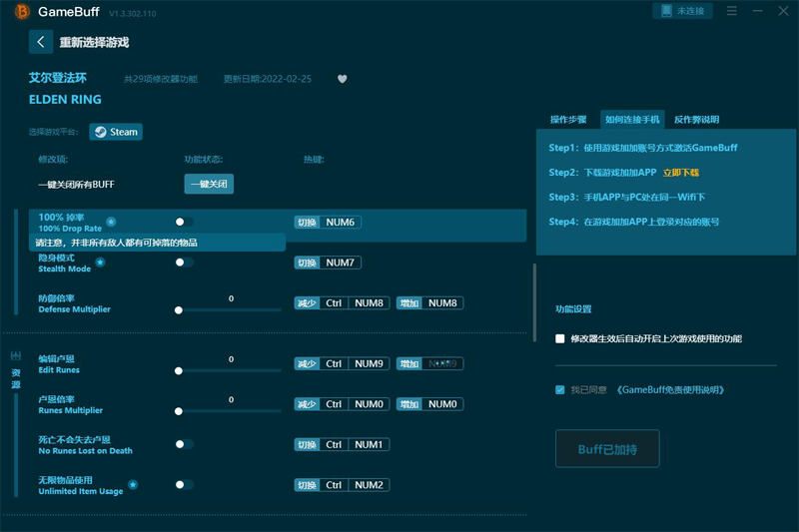The image size is (799, 532).
Task: Click the star badge beside Stealth Mode
Action: point(100,263)
